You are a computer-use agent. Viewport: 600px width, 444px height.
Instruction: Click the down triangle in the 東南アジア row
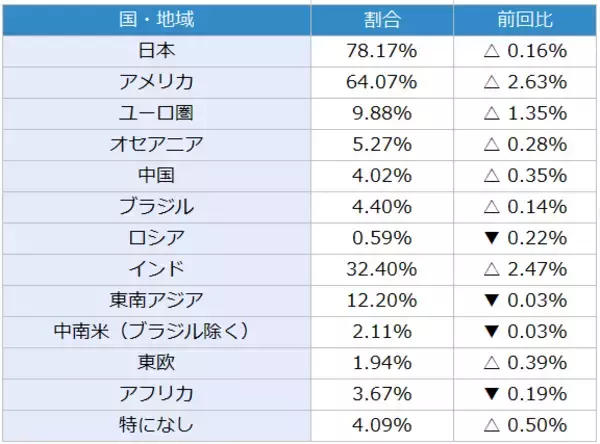pyautogui.click(x=491, y=299)
